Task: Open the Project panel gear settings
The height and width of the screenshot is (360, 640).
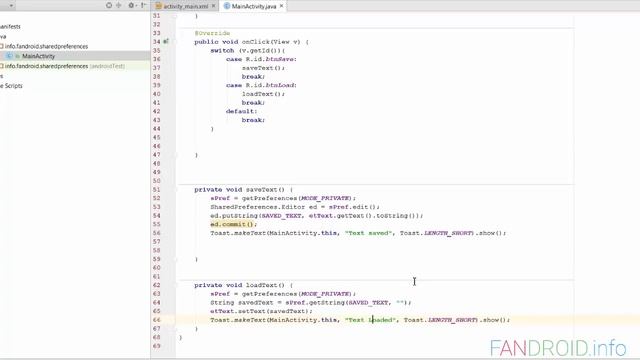Action: tap(131, 5)
